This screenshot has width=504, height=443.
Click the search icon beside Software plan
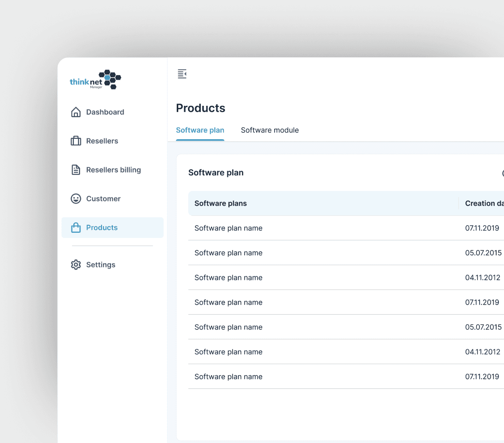(502, 173)
